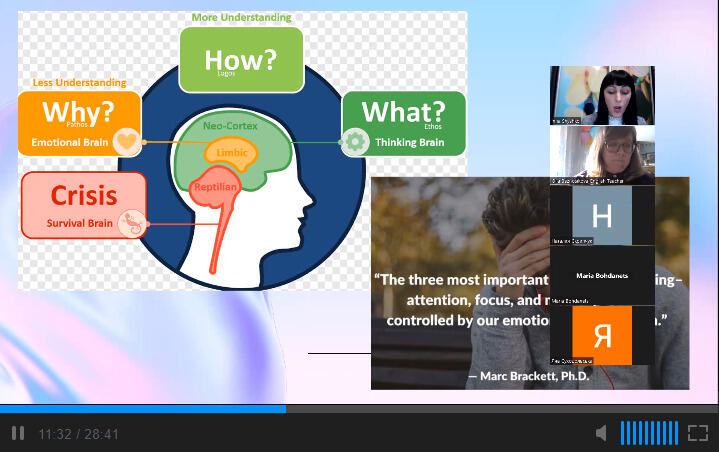Click the More Understanding text
The image size is (719, 452).
241,17
